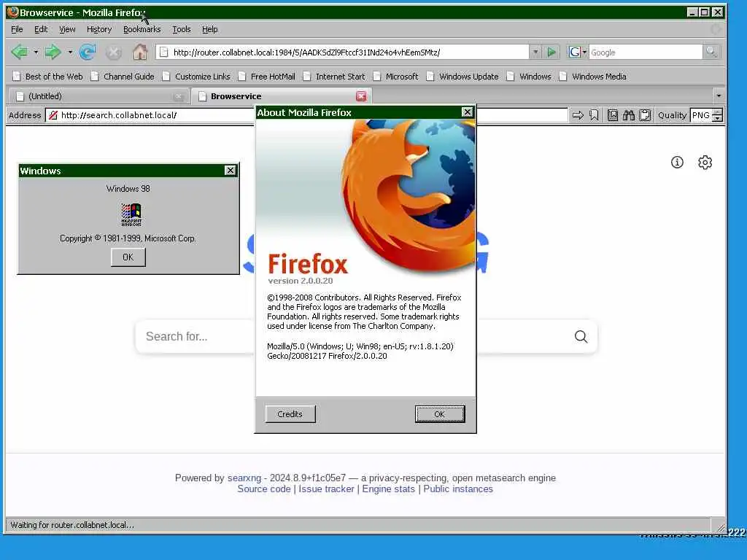Open the Tools menu
The image size is (747, 560).
pos(182,29)
